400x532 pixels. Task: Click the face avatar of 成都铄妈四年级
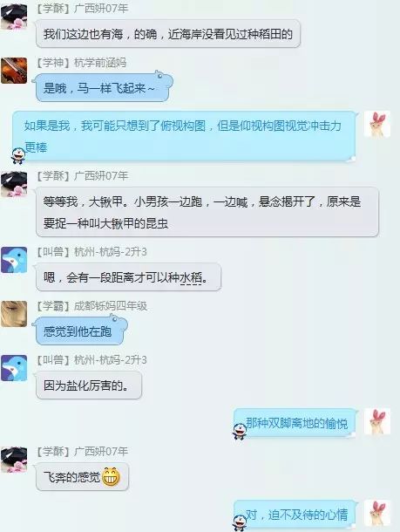[14, 314]
